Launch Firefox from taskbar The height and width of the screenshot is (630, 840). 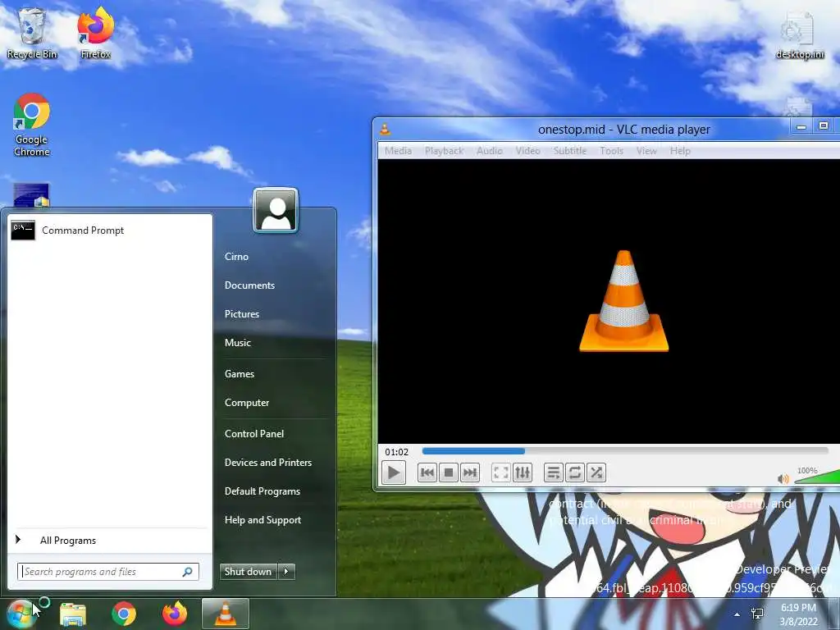click(x=175, y=614)
